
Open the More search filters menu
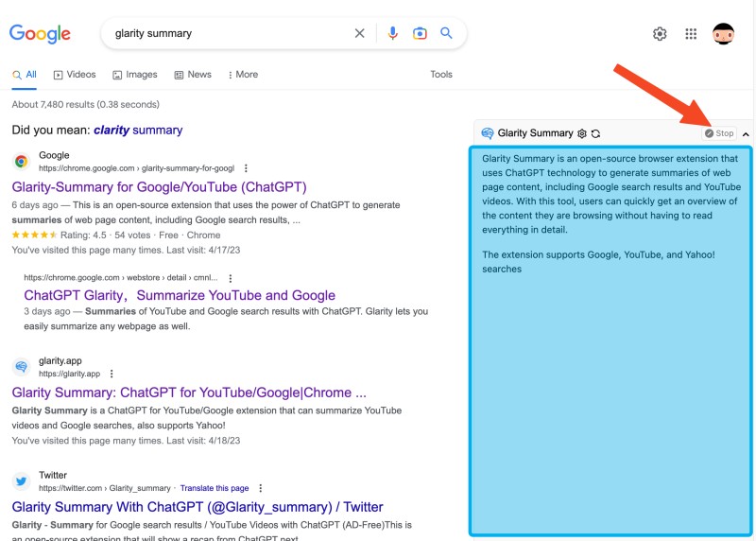pyautogui.click(x=244, y=75)
